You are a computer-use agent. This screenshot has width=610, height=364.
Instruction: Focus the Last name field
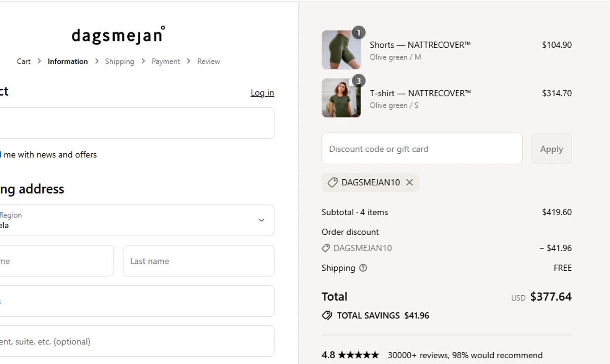198,261
